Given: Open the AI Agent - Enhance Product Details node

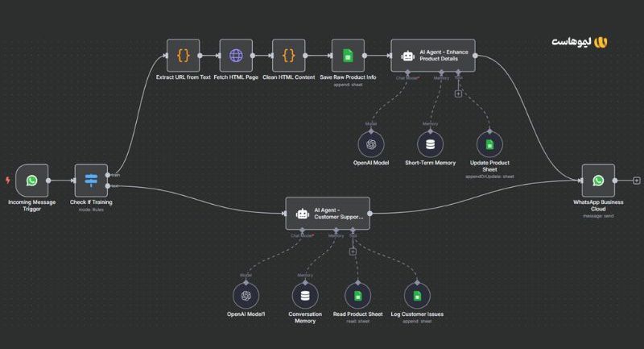Looking at the screenshot, I should click(432, 56).
